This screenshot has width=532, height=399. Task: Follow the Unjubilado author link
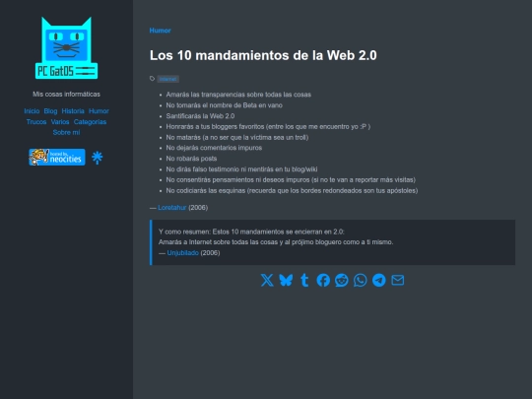(x=183, y=253)
